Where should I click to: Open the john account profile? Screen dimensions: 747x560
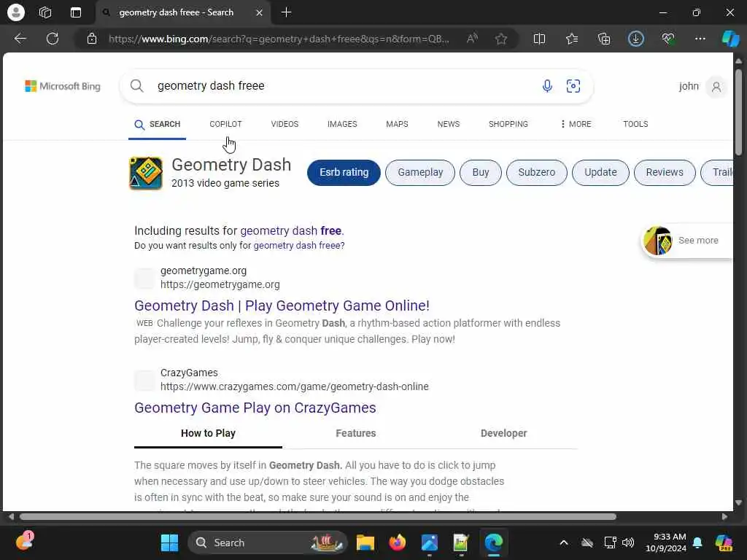[703, 86]
